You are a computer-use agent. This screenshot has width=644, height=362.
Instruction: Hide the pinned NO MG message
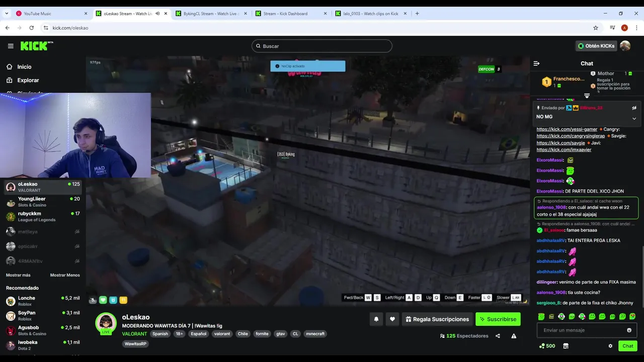(x=634, y=108)
